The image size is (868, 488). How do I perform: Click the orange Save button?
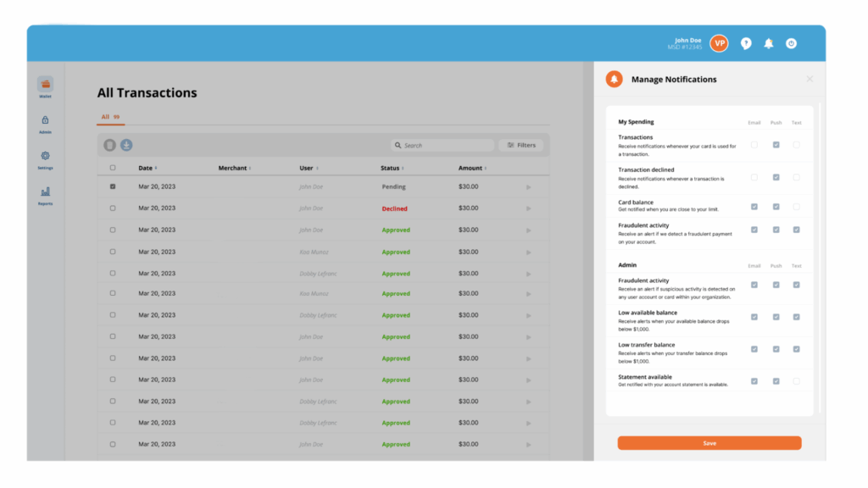pos(709,443)
